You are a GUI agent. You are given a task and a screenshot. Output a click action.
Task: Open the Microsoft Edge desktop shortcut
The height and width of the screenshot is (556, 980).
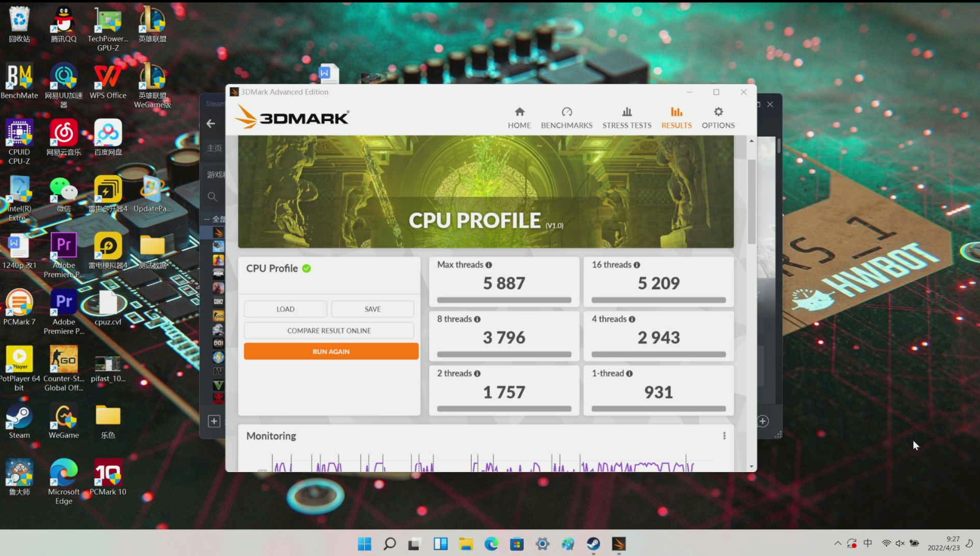tap(64, 482)
